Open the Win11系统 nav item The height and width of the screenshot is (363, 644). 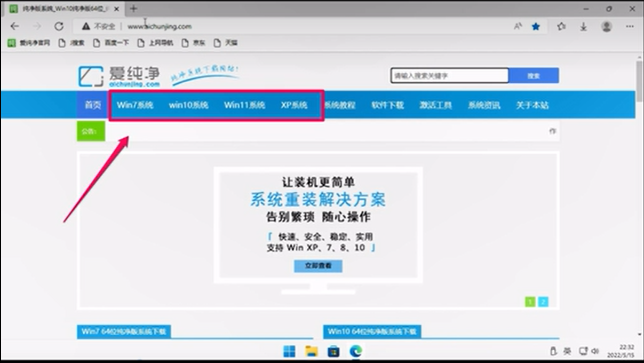coord(244,105)
